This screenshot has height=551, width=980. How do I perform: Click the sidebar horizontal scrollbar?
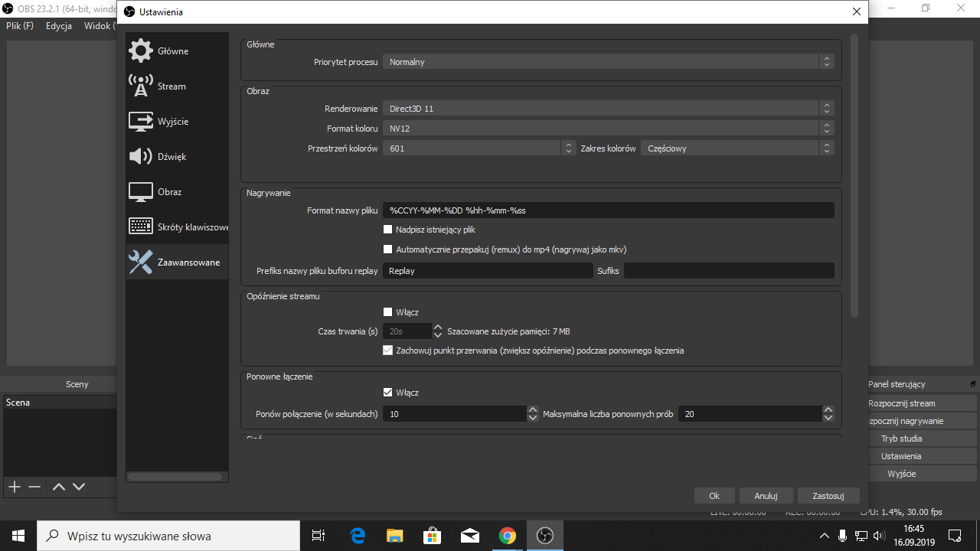175,477
